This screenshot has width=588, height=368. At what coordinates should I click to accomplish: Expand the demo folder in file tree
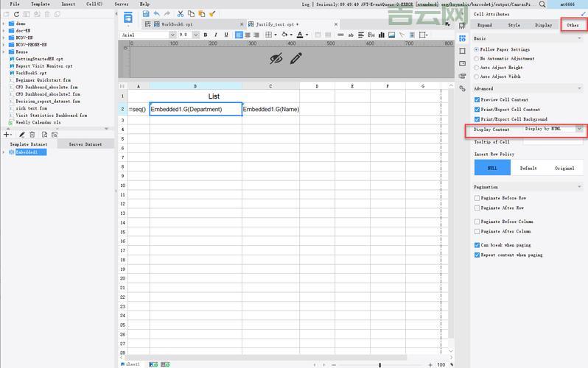[4, 24]
